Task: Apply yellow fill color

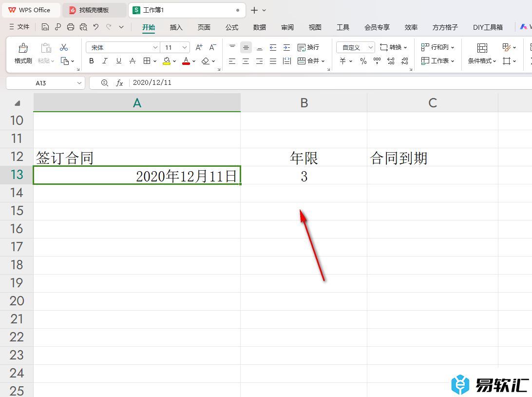Action: [167, 61]
